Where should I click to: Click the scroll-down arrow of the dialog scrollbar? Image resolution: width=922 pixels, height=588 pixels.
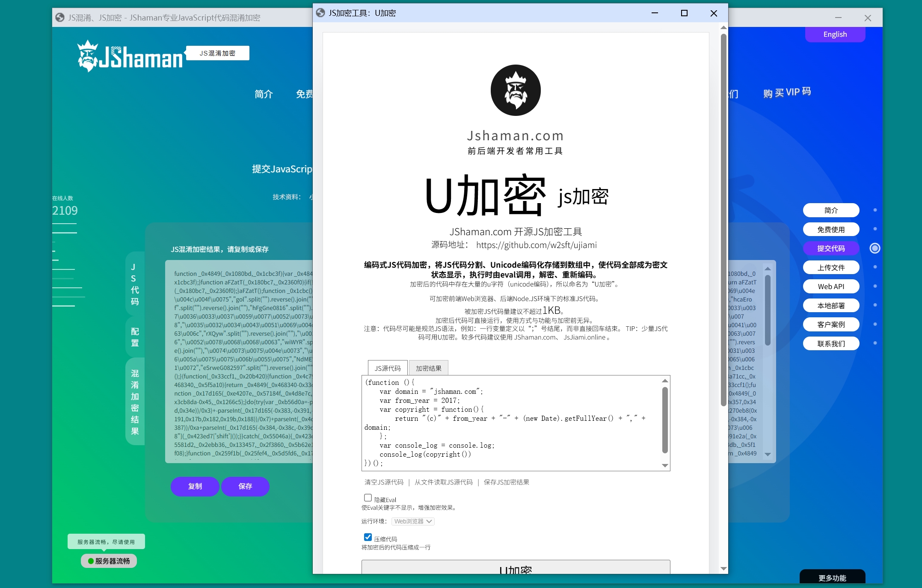tap(723, 568)
